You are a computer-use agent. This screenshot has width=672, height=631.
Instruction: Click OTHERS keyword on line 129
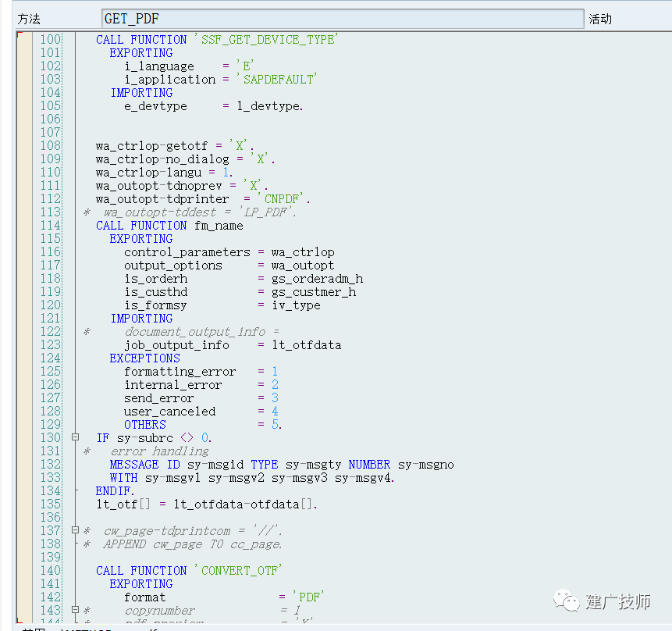pyautogui.click(x=145, y=425)
